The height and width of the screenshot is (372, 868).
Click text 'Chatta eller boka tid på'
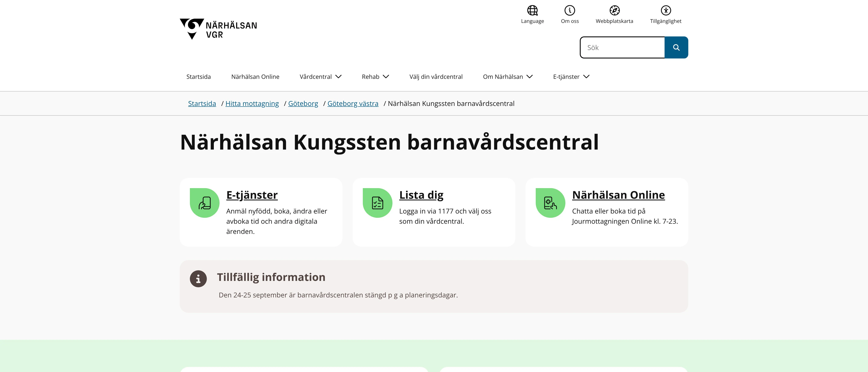coord(609,211)
